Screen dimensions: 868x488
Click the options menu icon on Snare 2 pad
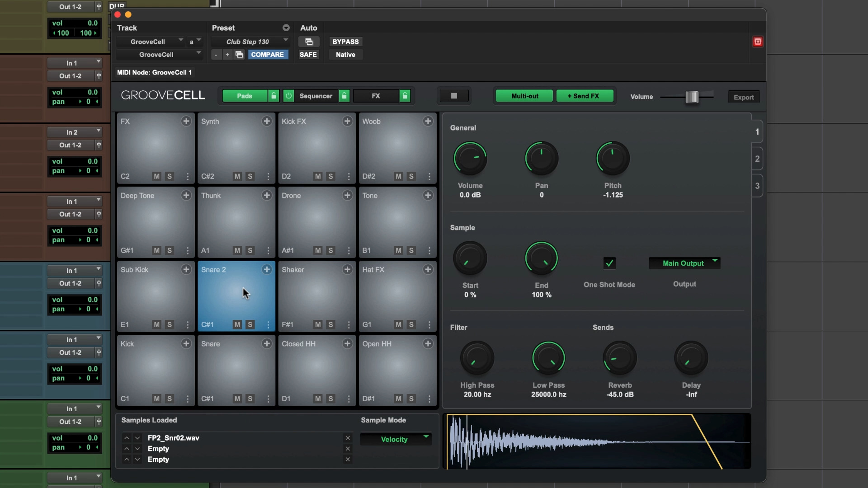(268, 324)
